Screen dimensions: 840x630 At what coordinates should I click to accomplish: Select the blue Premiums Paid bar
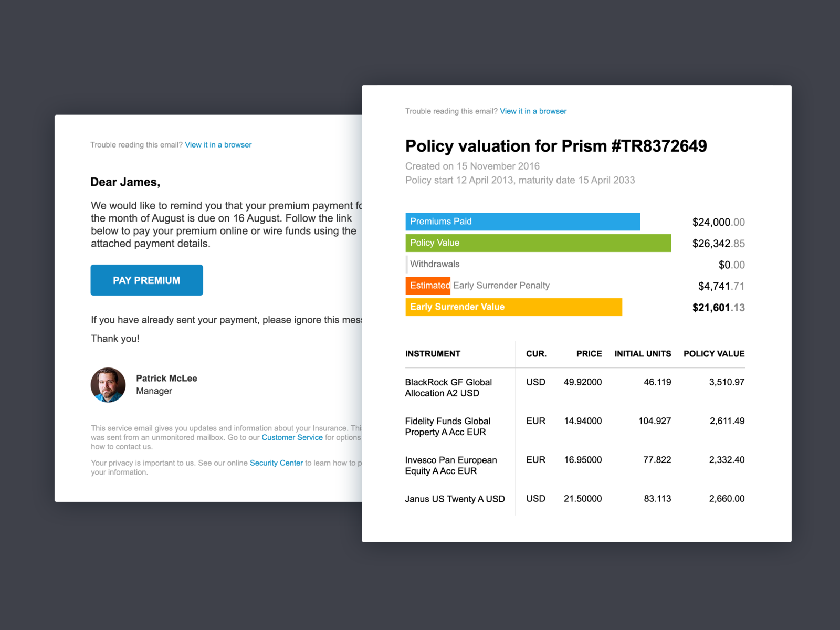tap(522, 221)
